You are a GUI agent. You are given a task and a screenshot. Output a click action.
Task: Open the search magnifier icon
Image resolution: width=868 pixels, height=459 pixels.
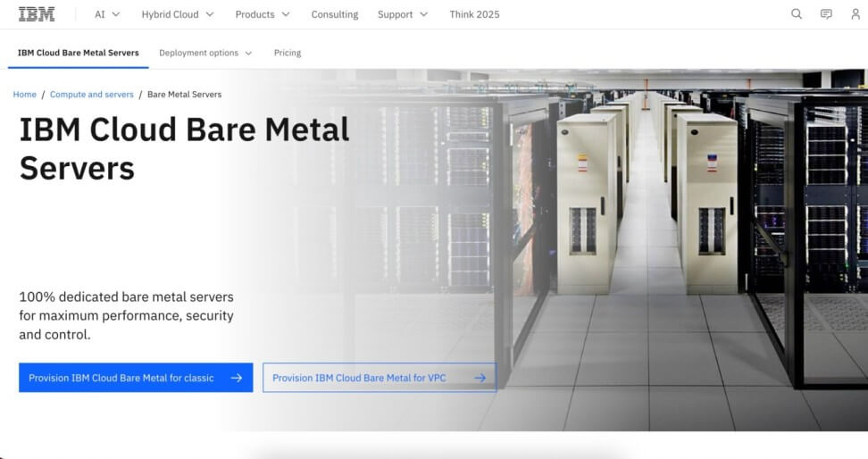[x=797, y=14]
